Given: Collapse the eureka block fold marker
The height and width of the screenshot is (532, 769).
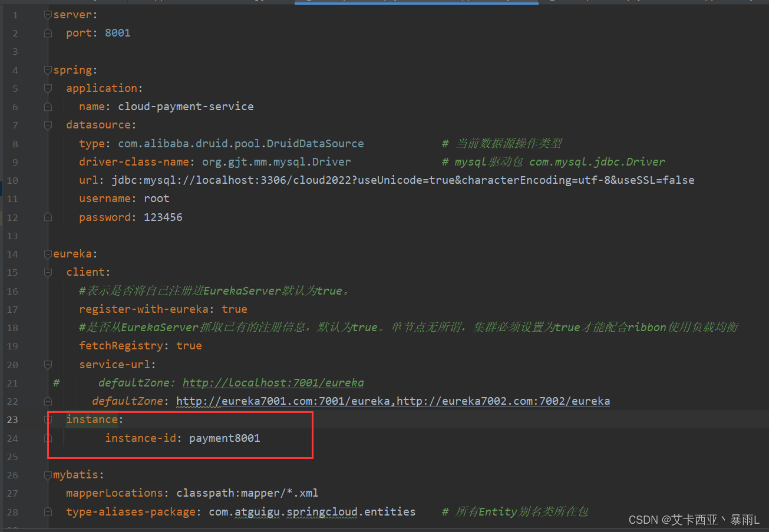Looking at the screenshot, I should [48, 254].
